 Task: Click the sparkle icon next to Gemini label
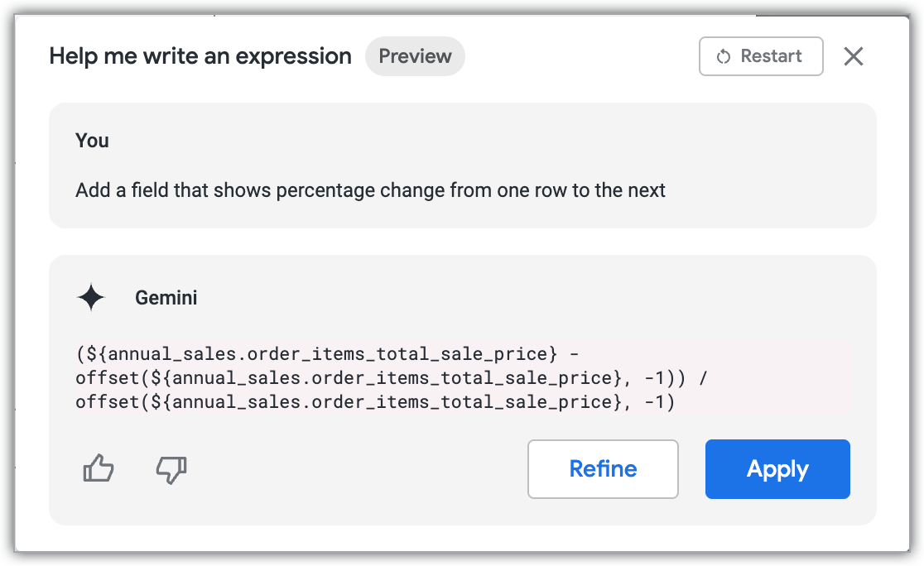coord(91,297)
